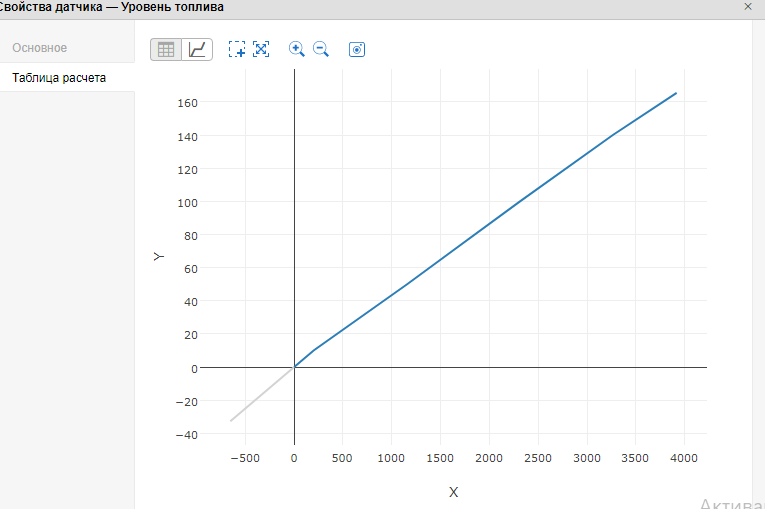The image size is (765, 509).
Task: Save chart snapshot with camera icon
Action: [357, 49]
